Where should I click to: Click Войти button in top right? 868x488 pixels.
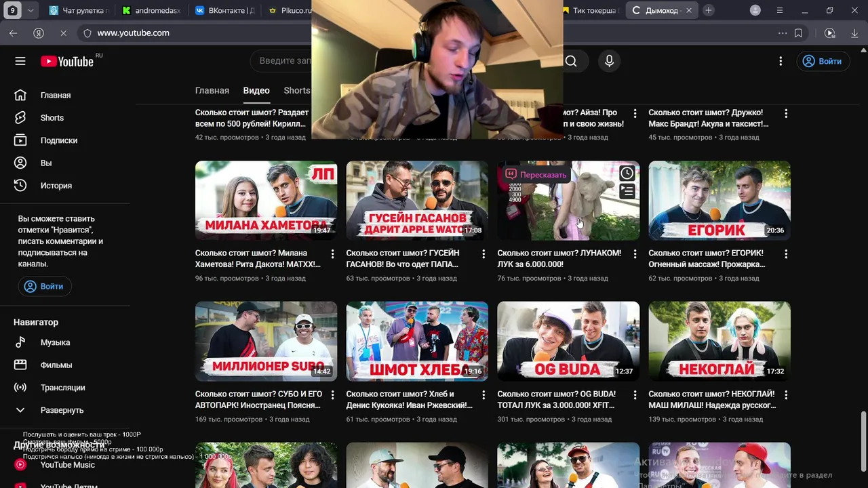tap(822, 61)
